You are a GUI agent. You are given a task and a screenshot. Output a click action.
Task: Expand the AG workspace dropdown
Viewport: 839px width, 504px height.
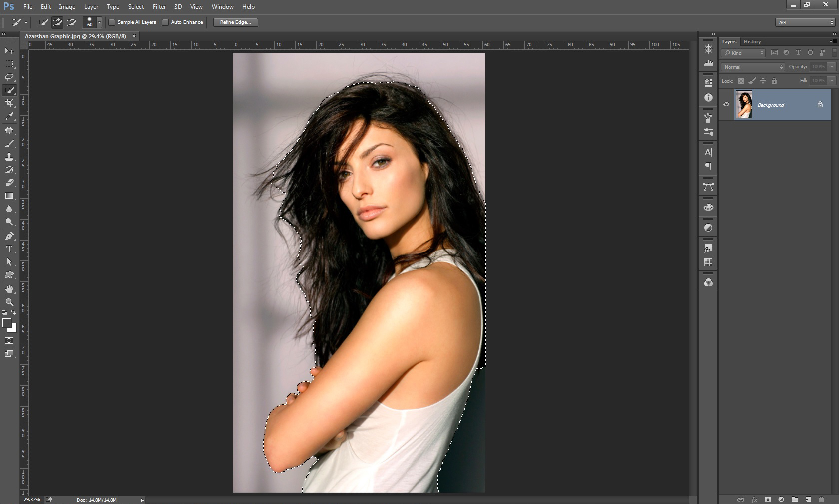point(805,22)
